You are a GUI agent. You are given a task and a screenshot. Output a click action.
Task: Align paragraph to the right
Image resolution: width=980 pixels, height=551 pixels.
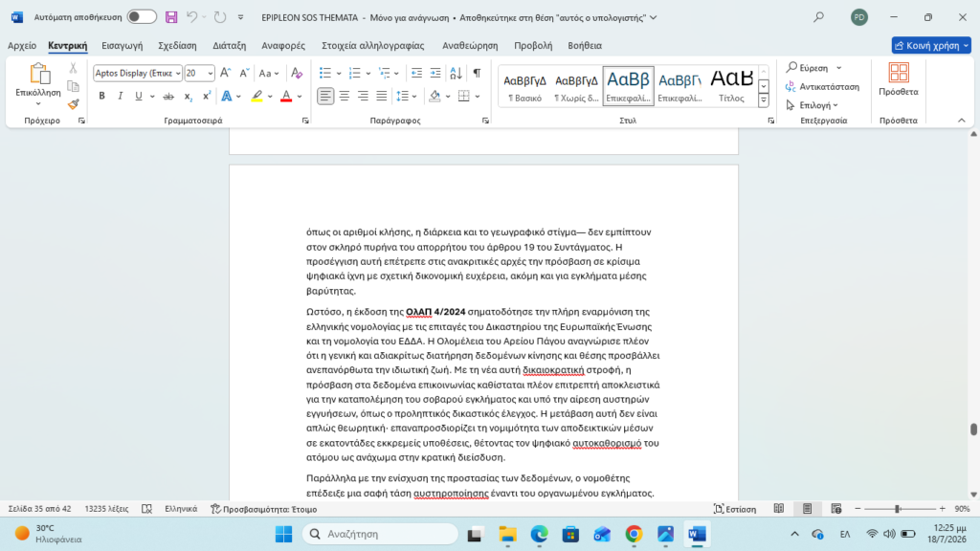[363, 97]
